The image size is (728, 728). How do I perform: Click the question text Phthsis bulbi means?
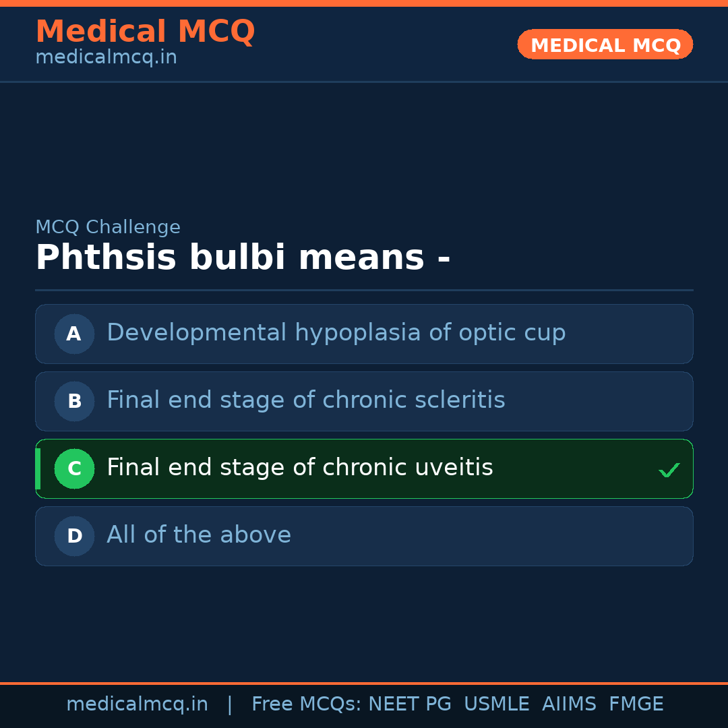click(243, 258)
